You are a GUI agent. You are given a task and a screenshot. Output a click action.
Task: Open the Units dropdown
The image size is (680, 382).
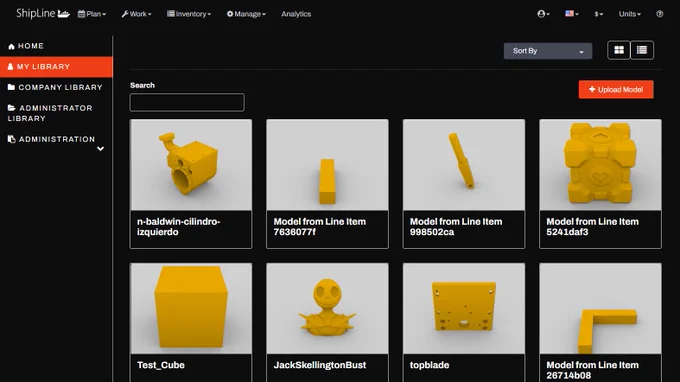(630, 14)
